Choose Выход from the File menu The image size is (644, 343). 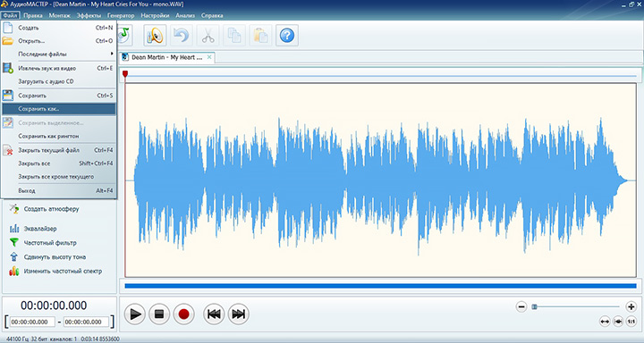[58, 191]
